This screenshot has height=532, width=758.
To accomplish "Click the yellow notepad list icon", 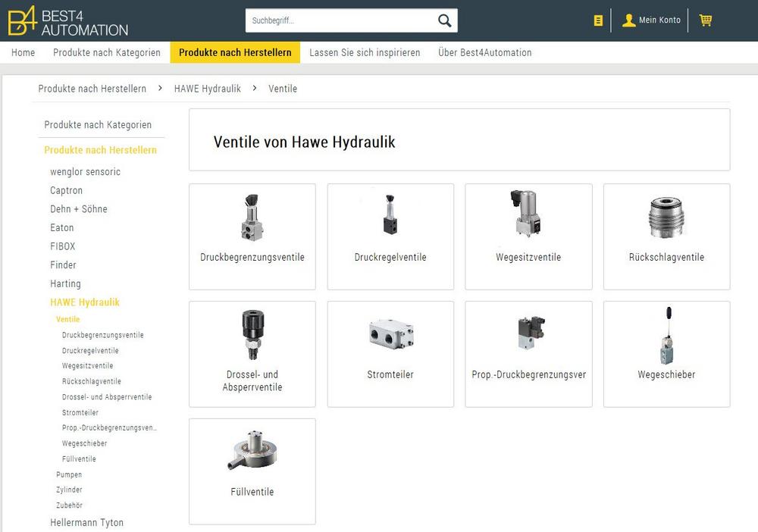I will [x=598, y=20].
